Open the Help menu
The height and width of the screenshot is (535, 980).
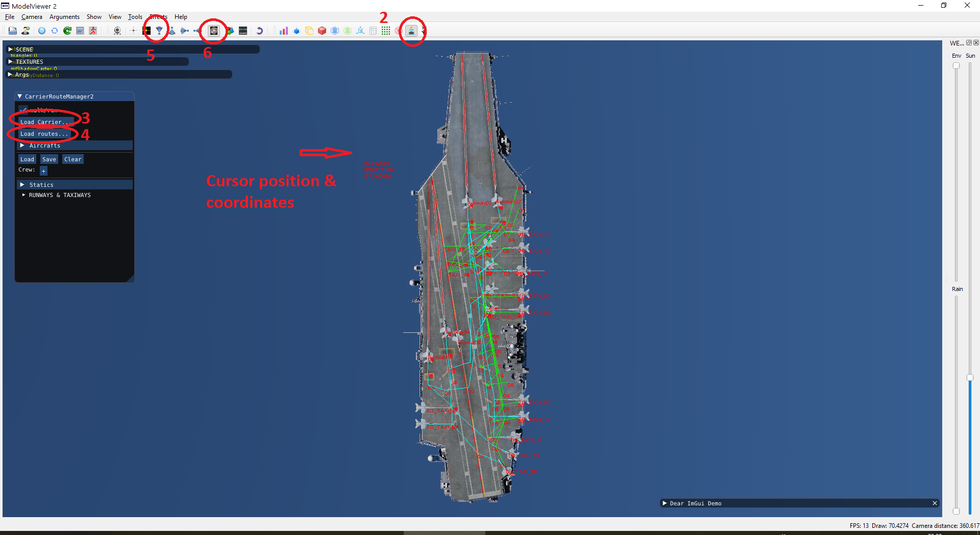click(181, 17)
